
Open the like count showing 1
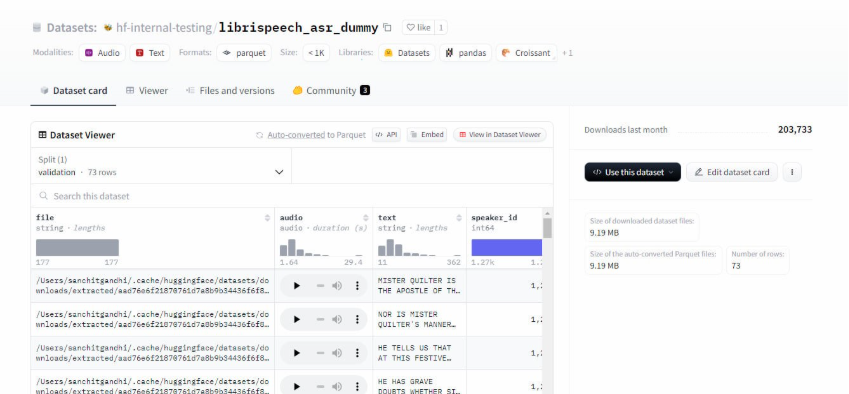441,27
